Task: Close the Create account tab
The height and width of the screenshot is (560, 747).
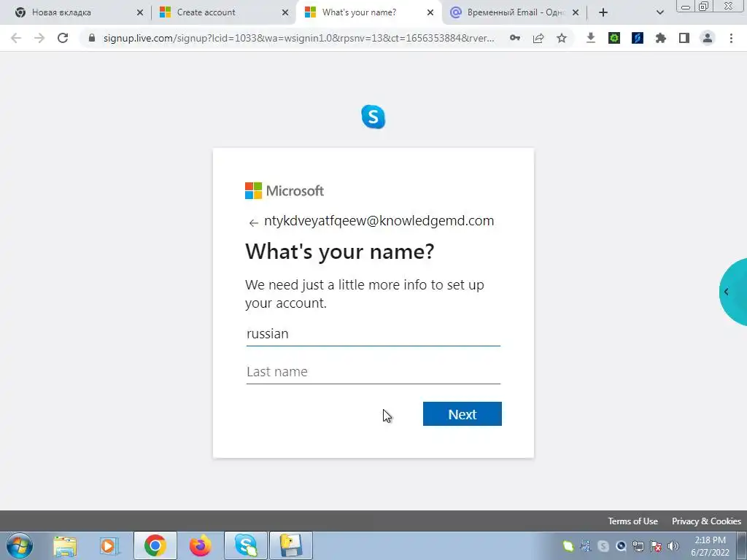Action: (285, 12)
